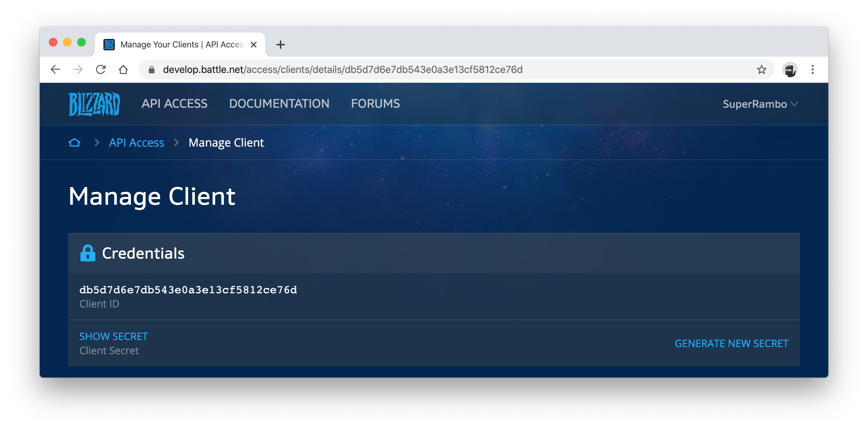Screen dimensions: 868x430
Task: Click the home breadcrumb icon
Action: tap(74, 143)
